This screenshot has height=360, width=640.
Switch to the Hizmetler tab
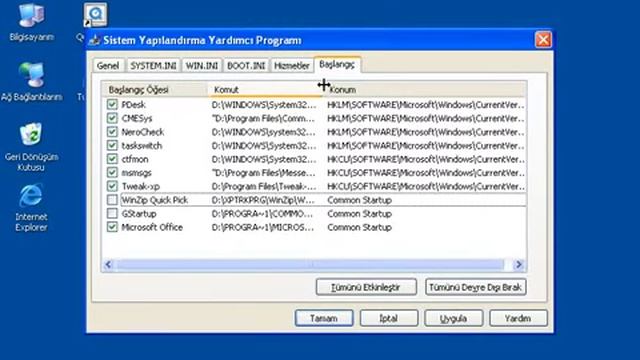point(292,65)
